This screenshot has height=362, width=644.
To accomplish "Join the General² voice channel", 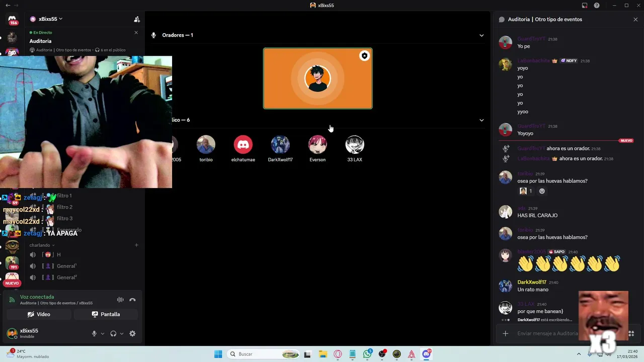I will click(66, 278).
